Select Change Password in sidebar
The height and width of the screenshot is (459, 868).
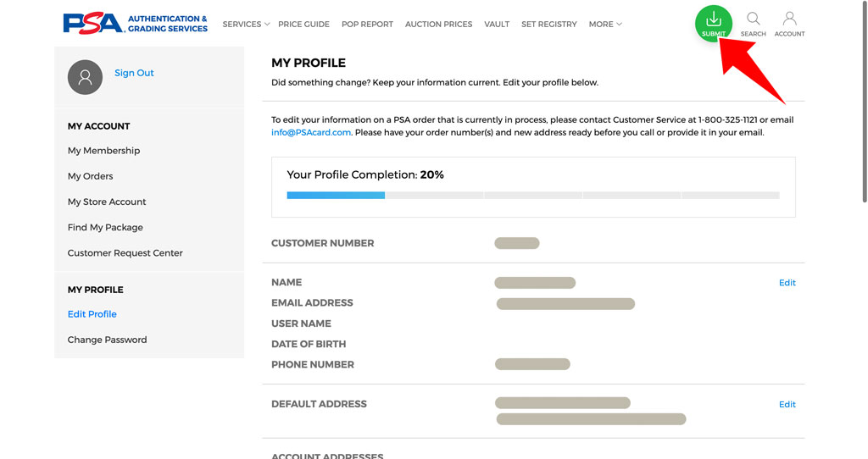point(108,340)
